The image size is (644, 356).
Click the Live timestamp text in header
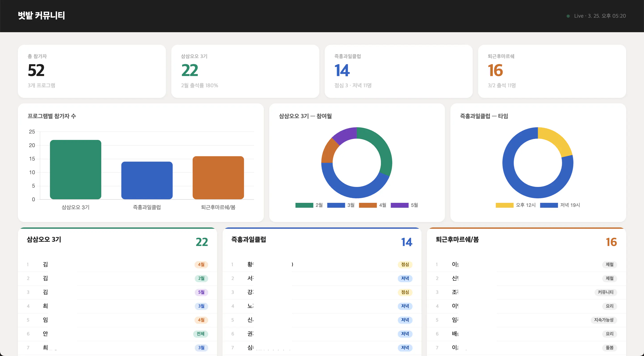click(600, 16)
